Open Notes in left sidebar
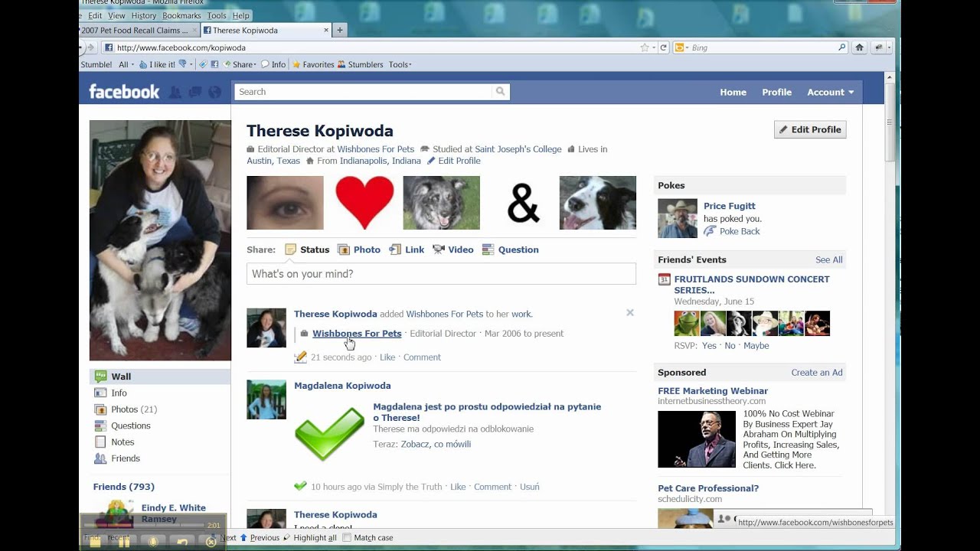This screenshot has height=551, width=980. (122, 442)
